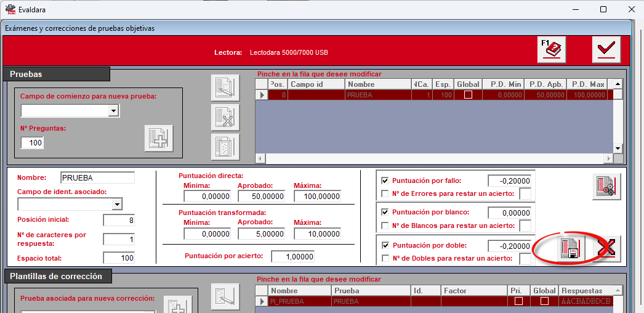Click the Nº de caracteres por respuesta field

tap(119, 239)
